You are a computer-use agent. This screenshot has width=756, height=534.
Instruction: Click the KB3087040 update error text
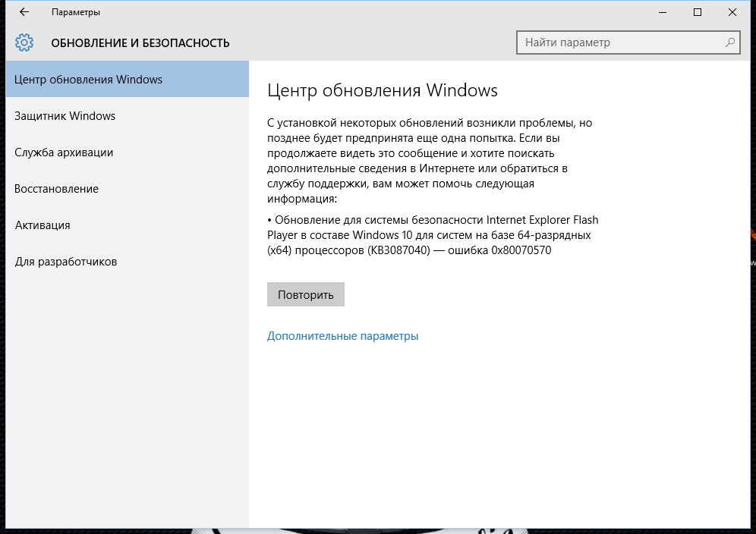tap(432, 235)
